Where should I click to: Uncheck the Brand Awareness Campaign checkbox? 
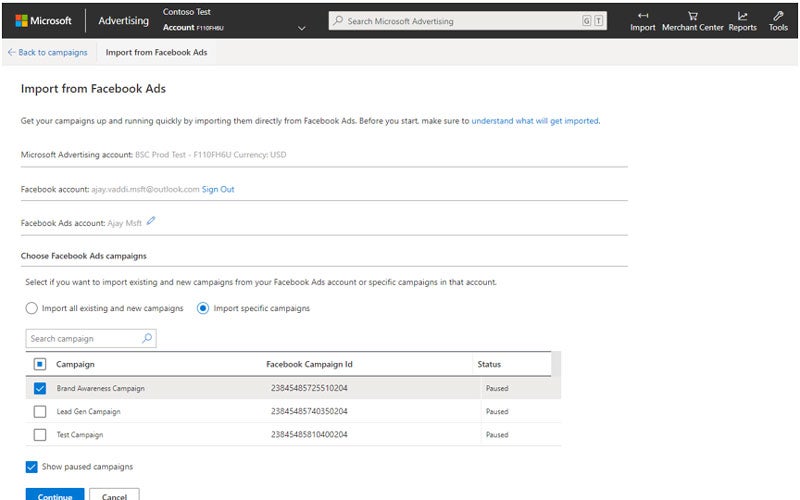[x=40, y=388]
